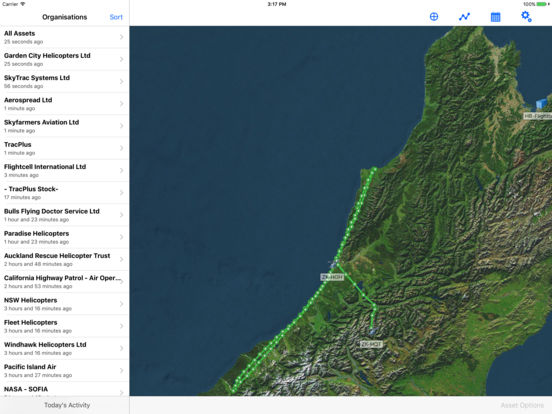Expand the Skyfarmers Aviation Ltd chevron
The image size is (552, 414).
pos(121,126)
